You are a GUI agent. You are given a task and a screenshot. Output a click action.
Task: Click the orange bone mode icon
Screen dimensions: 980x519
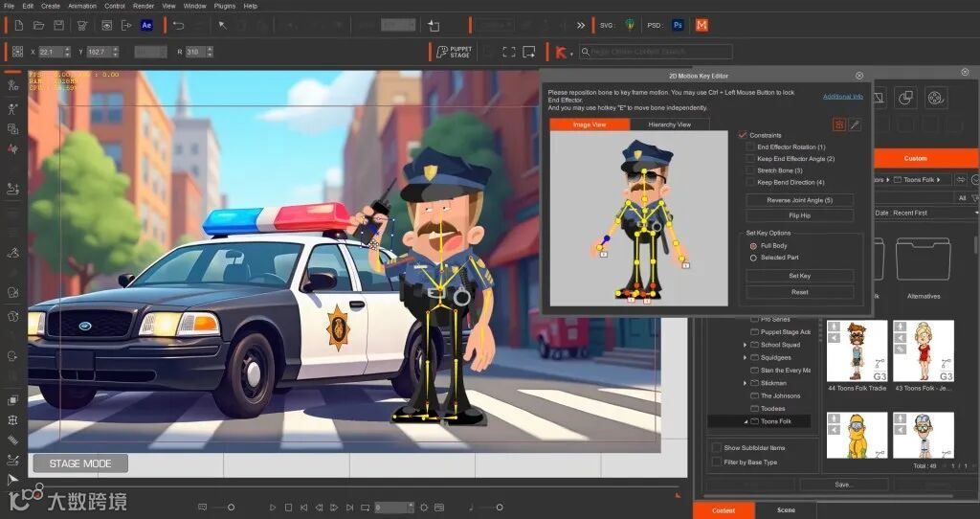coord(838,124)
